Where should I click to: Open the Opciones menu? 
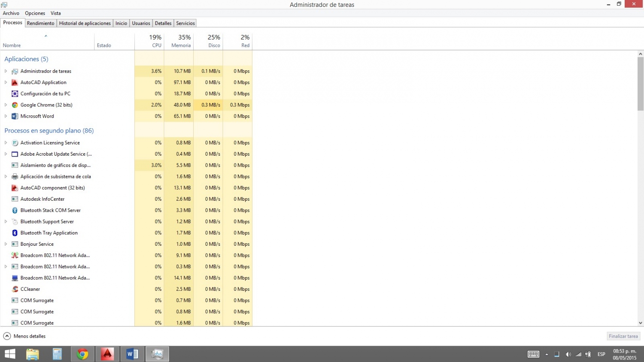tap(35, 13)
